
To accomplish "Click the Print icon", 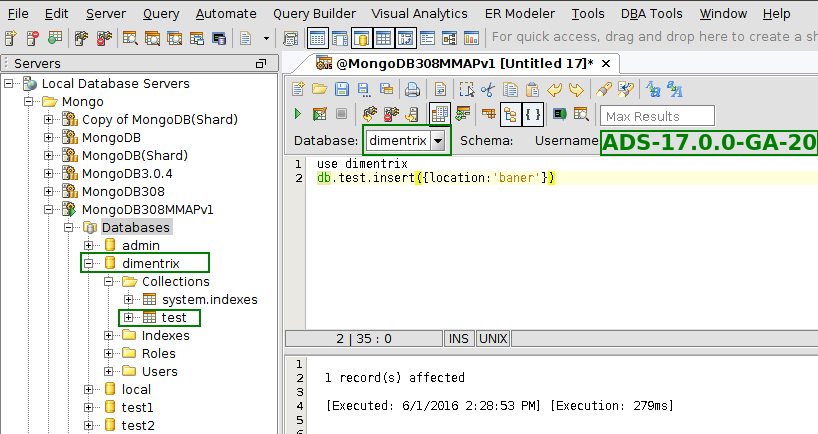I will [412, 90].
